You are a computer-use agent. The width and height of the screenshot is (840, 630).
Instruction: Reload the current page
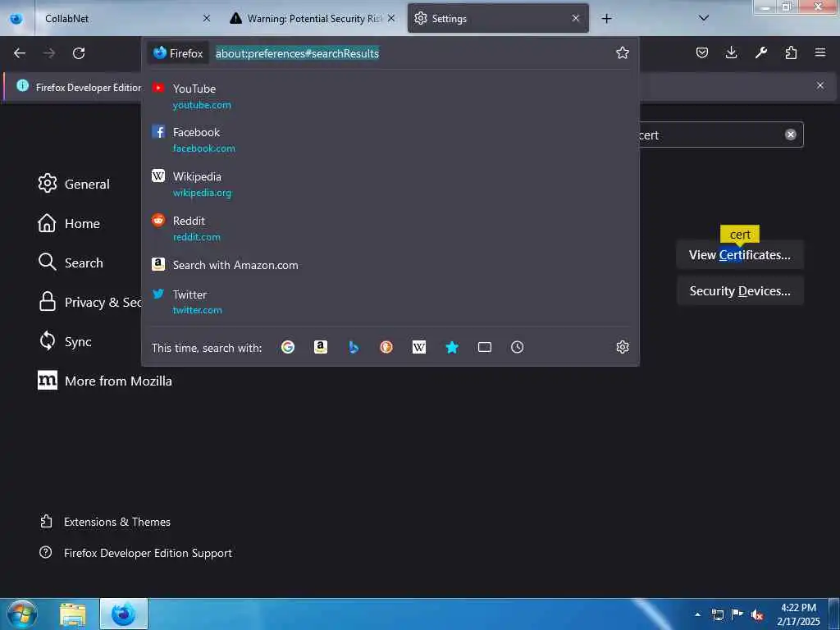coord(79,53)
